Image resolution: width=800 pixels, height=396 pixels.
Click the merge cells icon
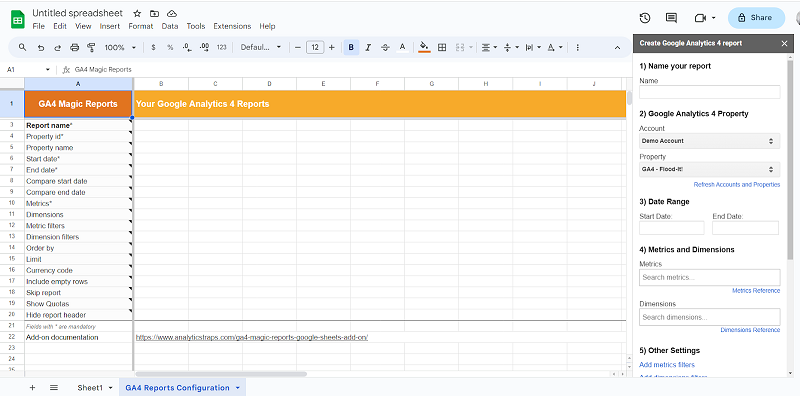460,47
